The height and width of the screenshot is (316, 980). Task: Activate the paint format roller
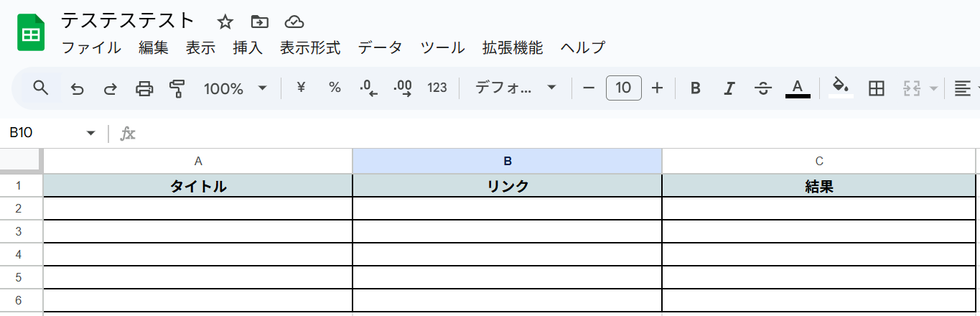177,88
